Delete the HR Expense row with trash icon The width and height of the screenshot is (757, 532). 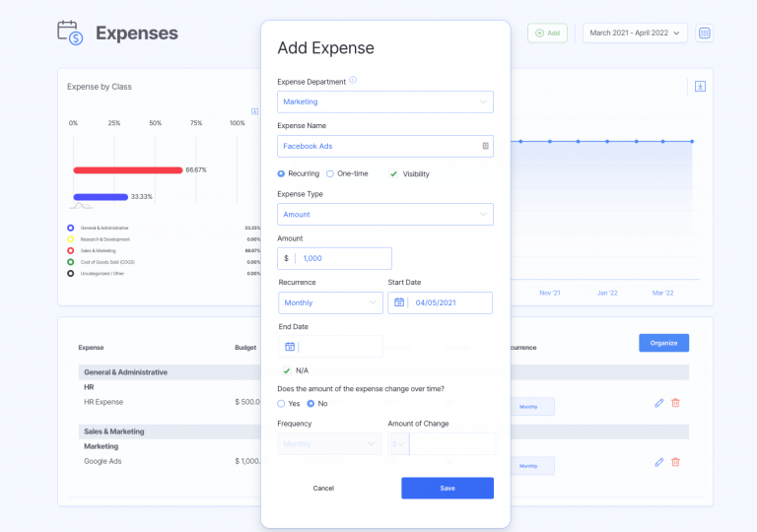pyautogui.click(x=675, y=403)
